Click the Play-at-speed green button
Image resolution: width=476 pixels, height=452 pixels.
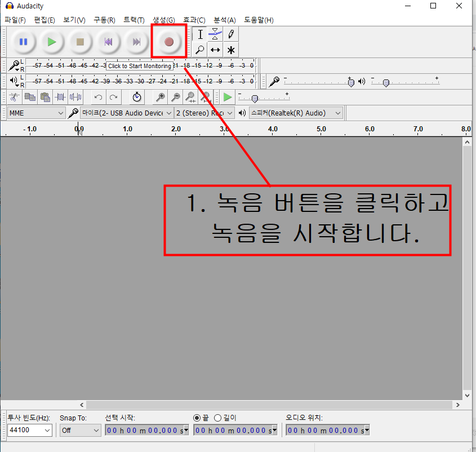point(228,97)
